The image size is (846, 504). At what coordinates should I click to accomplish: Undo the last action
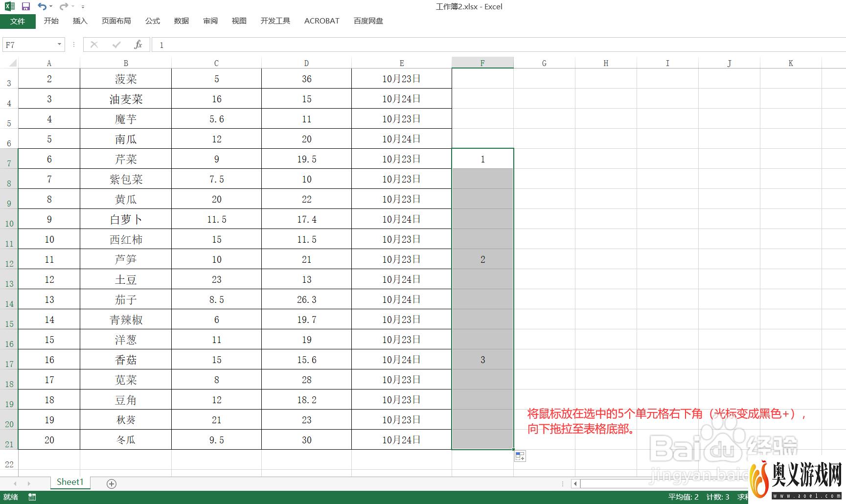[42, 6]
